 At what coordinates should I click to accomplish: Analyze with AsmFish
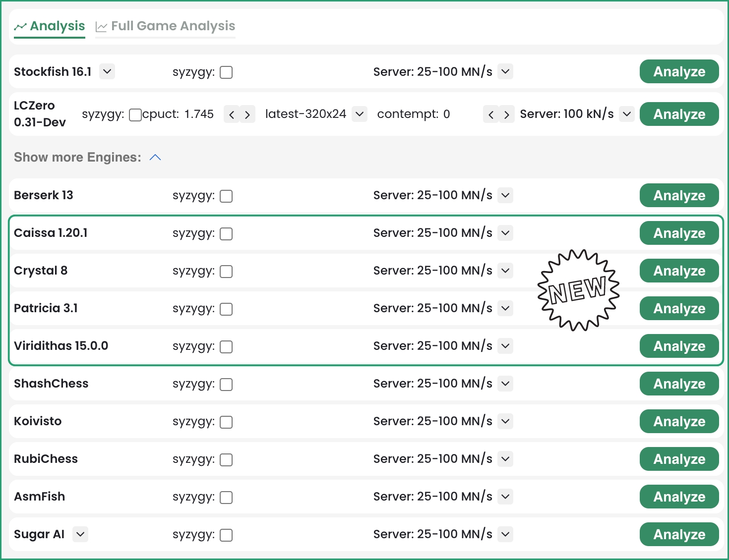pos(679,497)
